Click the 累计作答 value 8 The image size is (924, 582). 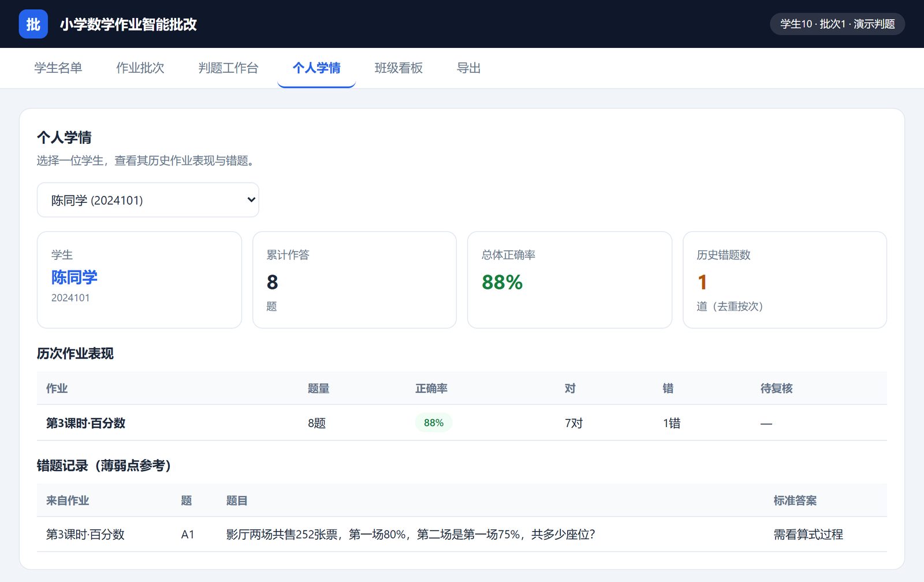(272, 282)
